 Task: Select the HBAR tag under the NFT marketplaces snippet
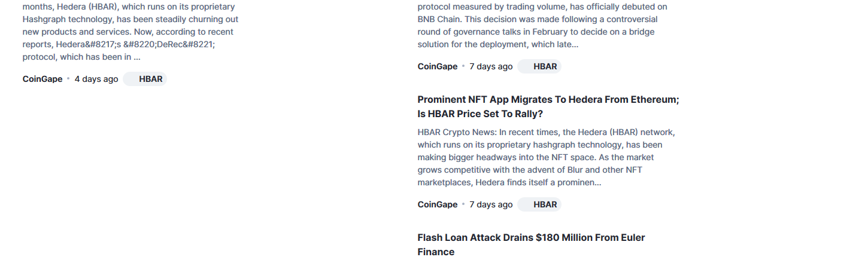539,204
